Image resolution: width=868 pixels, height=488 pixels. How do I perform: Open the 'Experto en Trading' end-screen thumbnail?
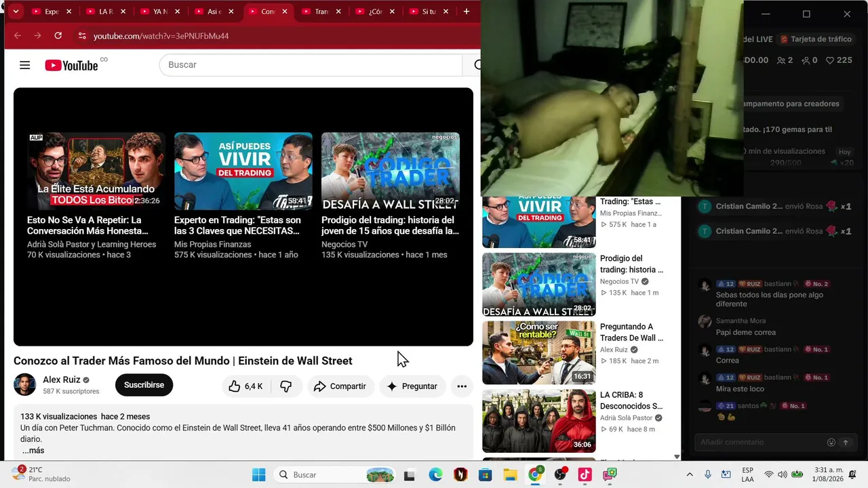click(x=243, y=171)
